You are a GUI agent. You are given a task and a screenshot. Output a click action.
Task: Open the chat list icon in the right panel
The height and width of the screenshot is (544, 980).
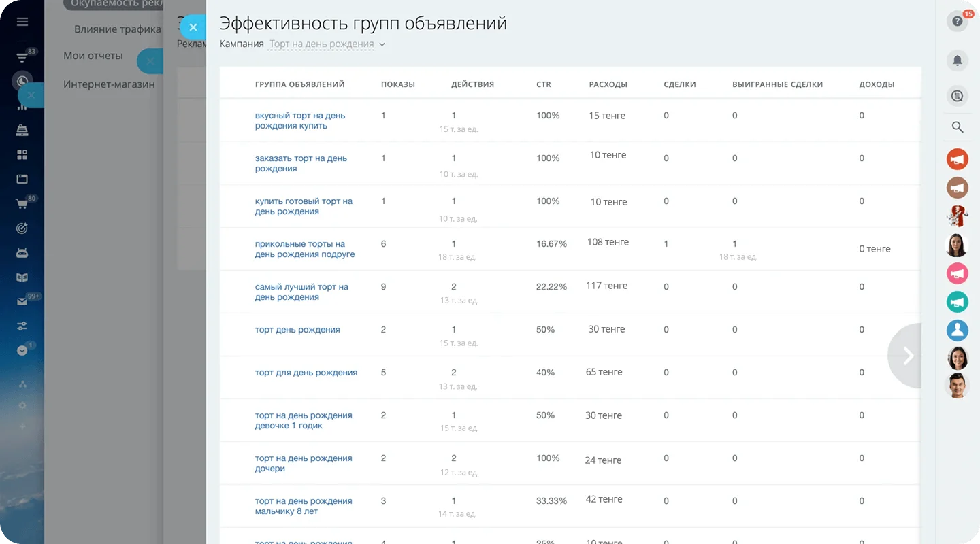958,97
